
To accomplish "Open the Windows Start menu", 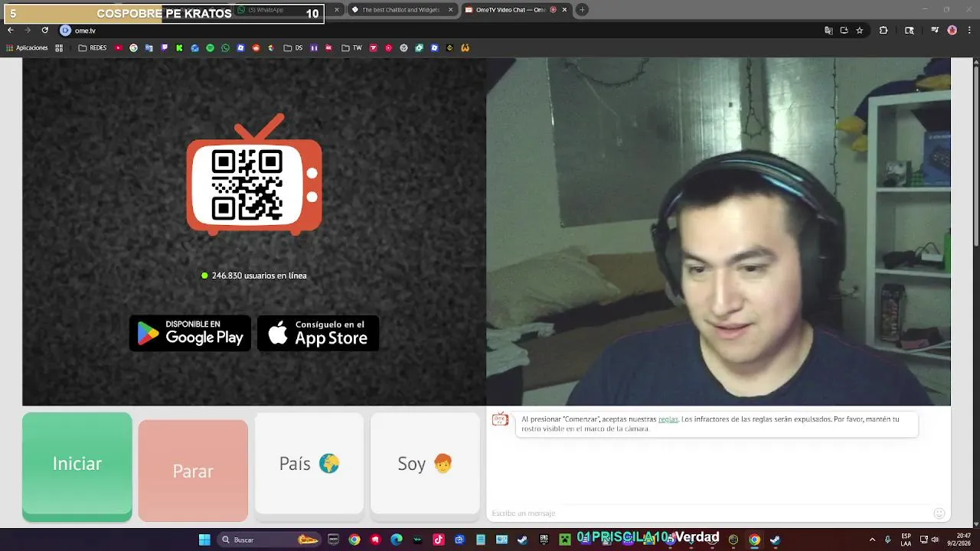I will point(204,540).
